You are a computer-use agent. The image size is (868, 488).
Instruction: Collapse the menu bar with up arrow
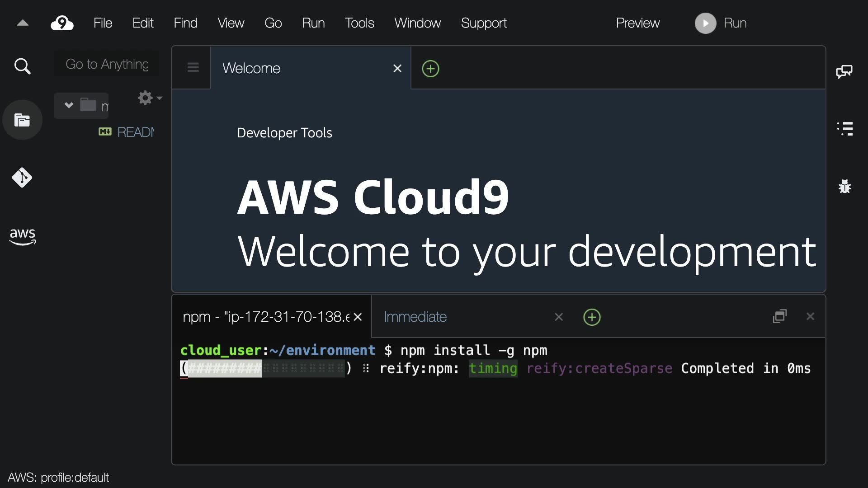pos(23,23)
